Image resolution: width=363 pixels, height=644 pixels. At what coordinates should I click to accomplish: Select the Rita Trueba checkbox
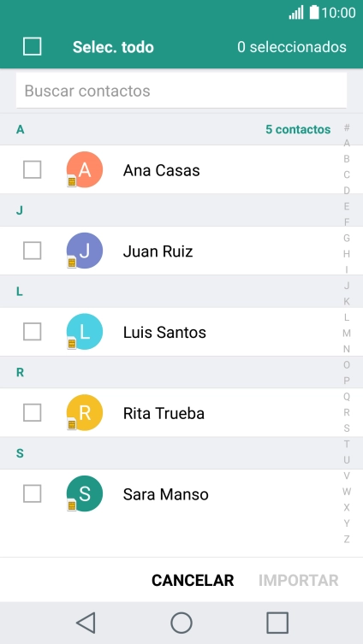pos(32,412)
